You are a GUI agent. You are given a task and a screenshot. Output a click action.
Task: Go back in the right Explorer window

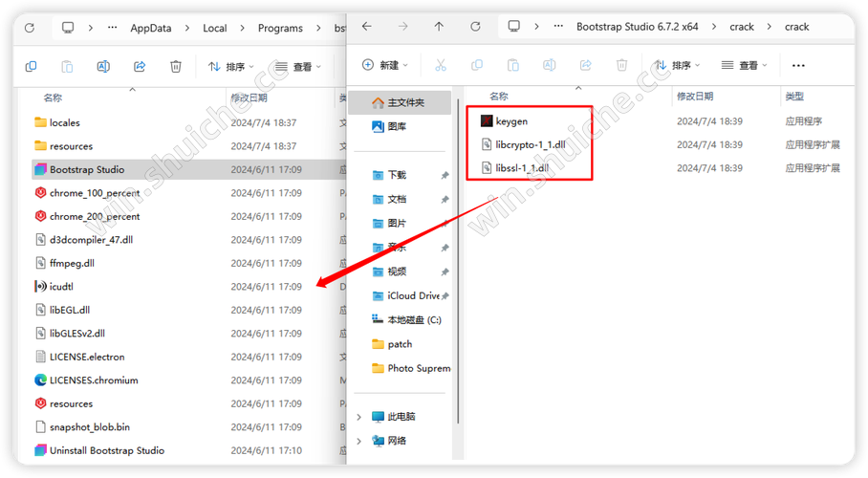(x=366, y=26)
